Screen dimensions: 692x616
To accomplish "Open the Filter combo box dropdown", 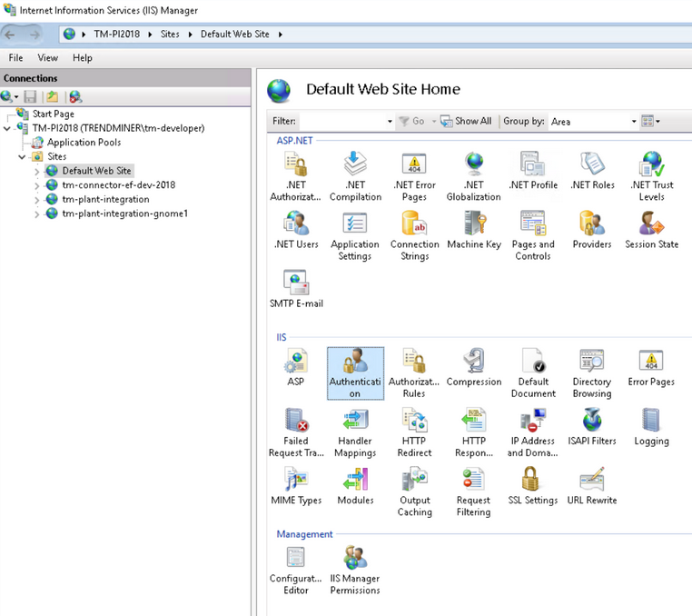I will (390, 122).
